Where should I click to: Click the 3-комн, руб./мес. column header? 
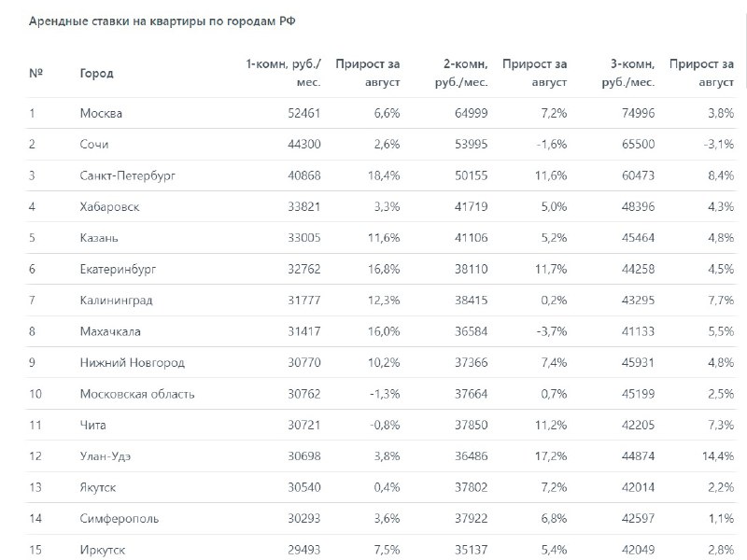coord(627,73)
